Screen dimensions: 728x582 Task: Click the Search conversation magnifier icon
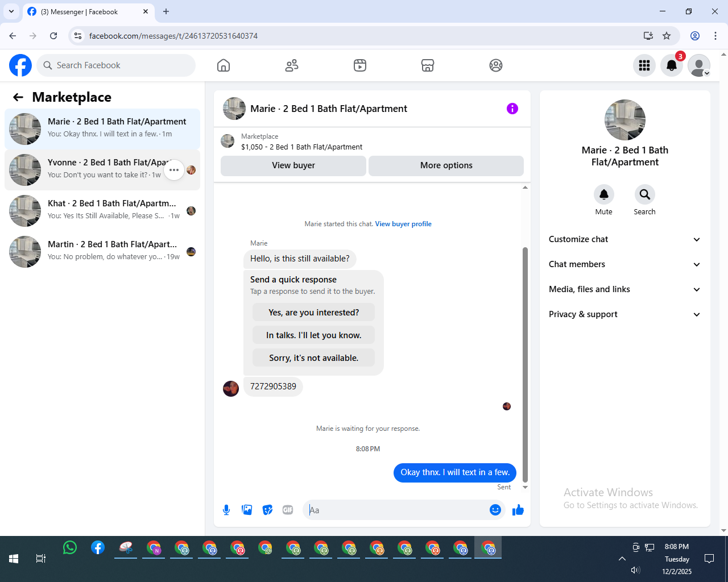click(644, 194)
